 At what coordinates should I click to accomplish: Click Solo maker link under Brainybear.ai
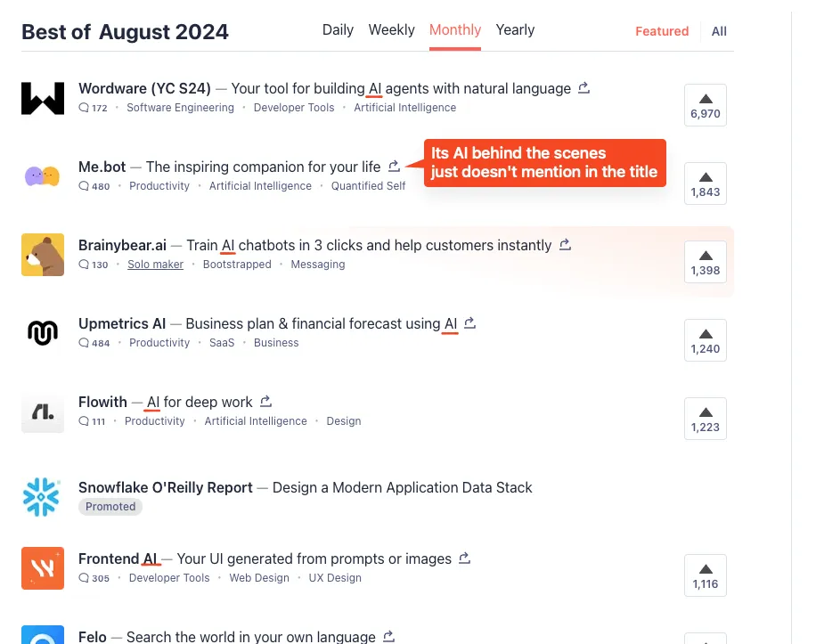coord(155,265)
